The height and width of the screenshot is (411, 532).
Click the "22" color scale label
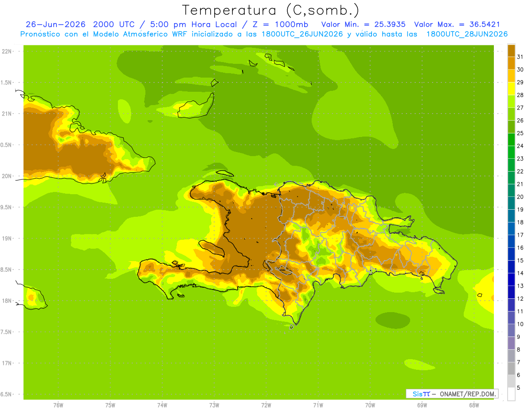[x=520, y=172]
